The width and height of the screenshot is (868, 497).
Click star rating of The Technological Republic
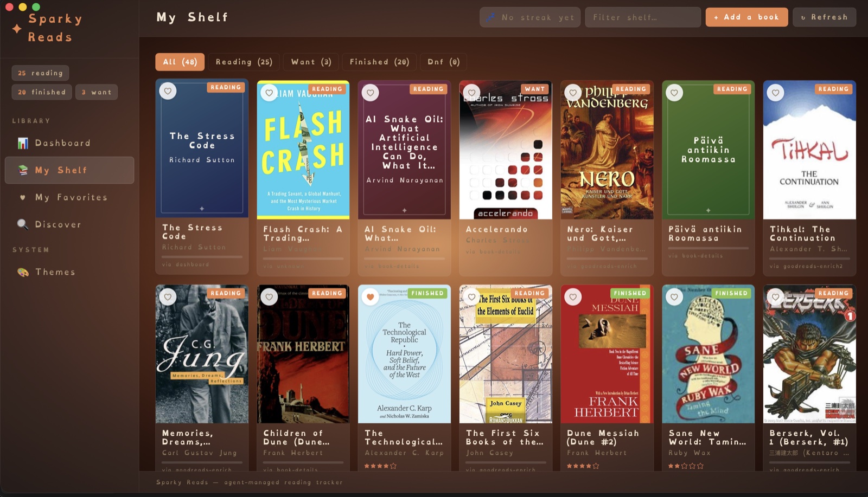click(x=380, y=466)
